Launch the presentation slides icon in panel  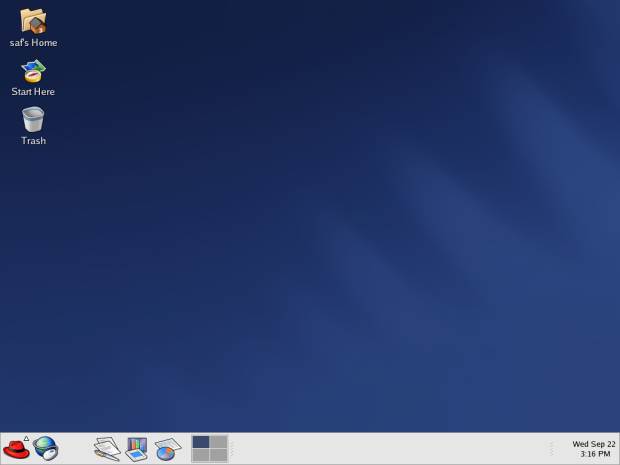click(x=136, y=449)
